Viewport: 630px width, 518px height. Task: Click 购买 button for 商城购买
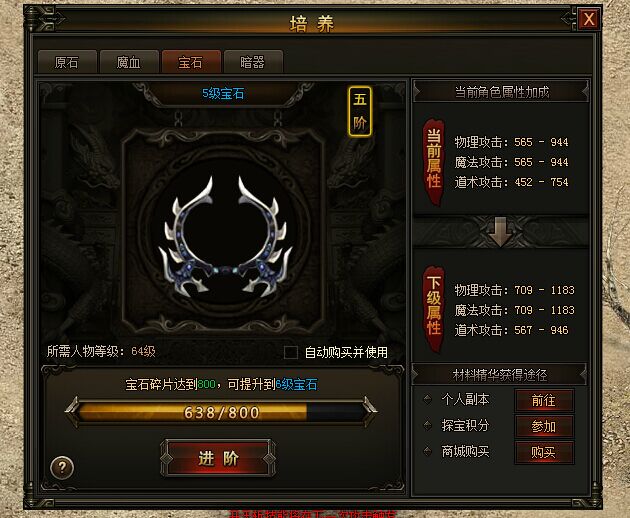pyautogui.click(x=544, y=452)
